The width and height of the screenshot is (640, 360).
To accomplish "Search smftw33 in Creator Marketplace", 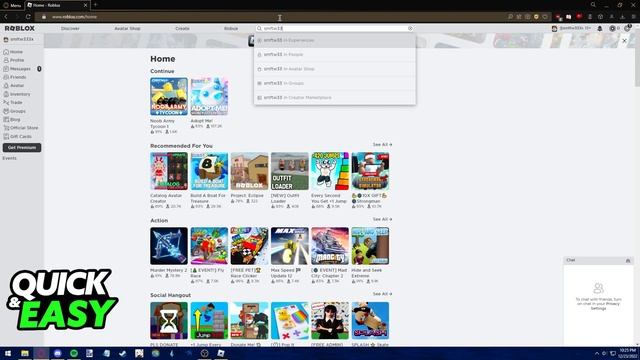I will point(335,98).
